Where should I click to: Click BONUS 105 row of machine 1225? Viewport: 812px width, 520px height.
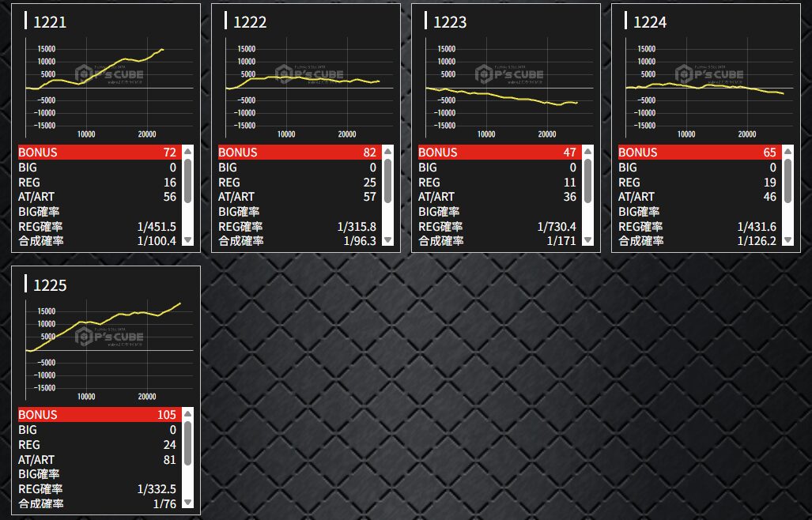pos(100,414)
